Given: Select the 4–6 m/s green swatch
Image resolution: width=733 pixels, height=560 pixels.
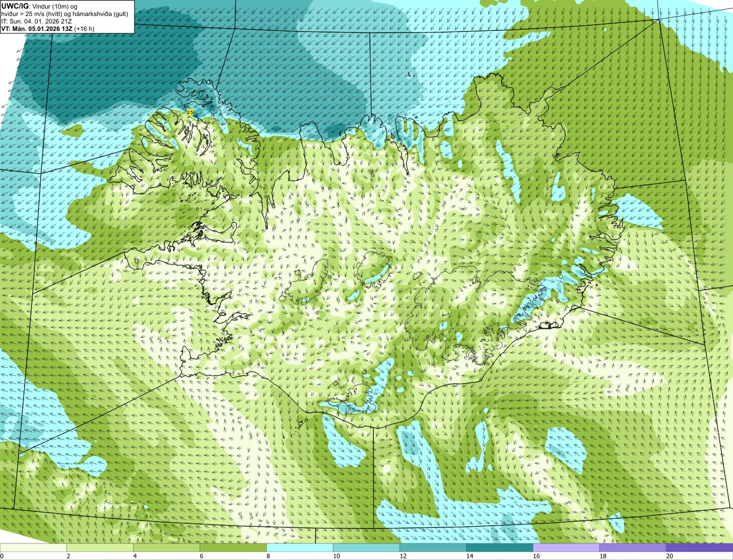Looking at the screenshot, I should point(167,547).
